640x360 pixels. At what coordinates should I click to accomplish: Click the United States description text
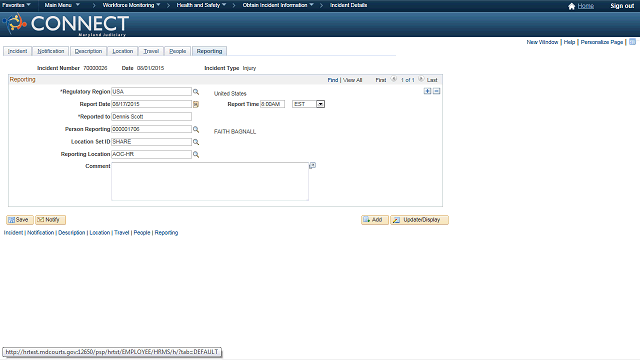[230, 93]
